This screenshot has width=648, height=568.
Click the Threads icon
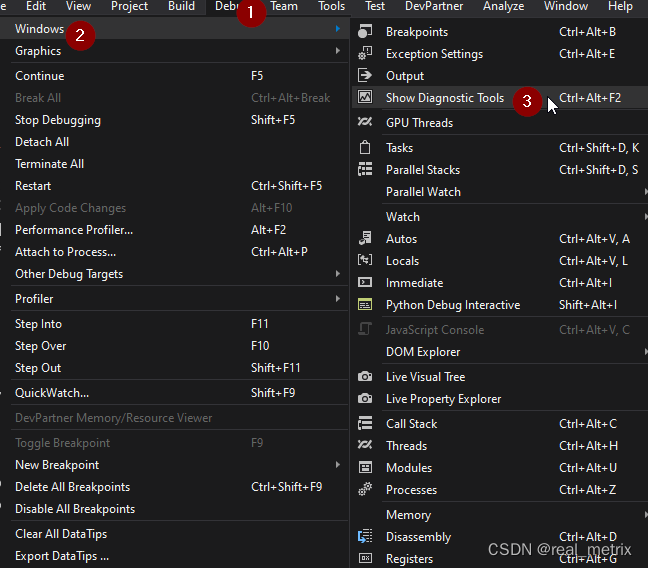[x=365, y=445]
